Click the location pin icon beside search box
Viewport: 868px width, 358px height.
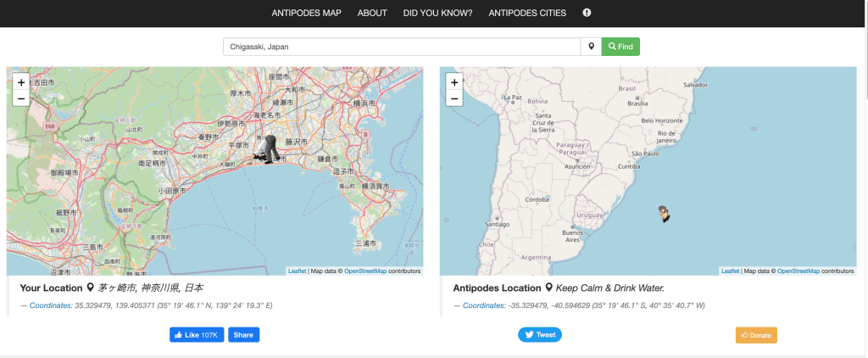click(x=591, y=47)
